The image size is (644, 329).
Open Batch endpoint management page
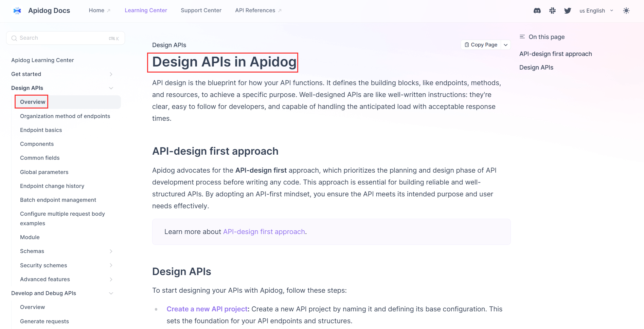click(58, 200)
